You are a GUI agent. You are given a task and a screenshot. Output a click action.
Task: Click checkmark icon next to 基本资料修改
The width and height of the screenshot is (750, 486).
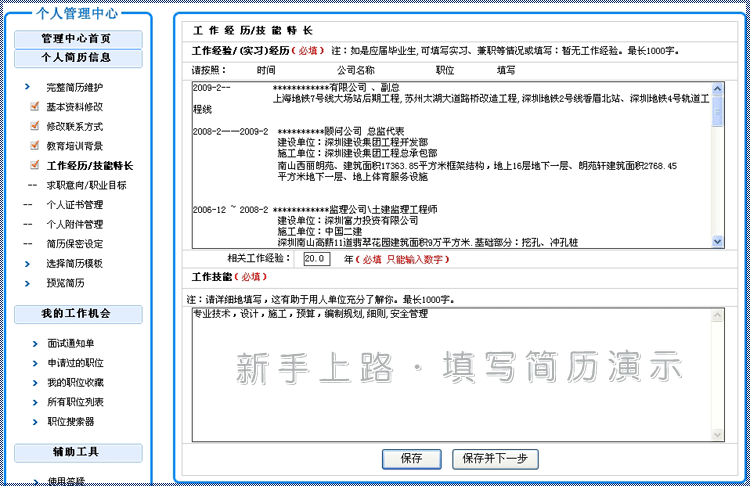click(x=34, y=106)
